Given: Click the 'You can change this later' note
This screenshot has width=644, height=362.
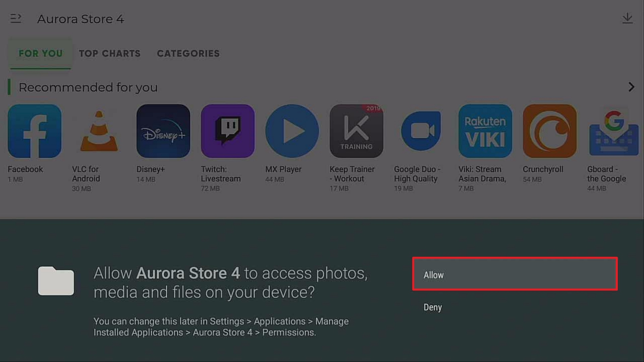Looking at the screenshot, I should 221,327.
